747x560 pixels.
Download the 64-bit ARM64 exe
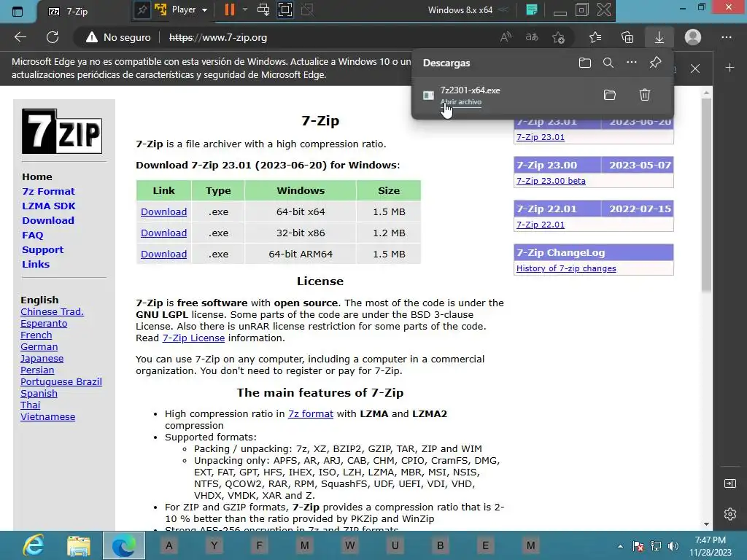pos(163,254)
